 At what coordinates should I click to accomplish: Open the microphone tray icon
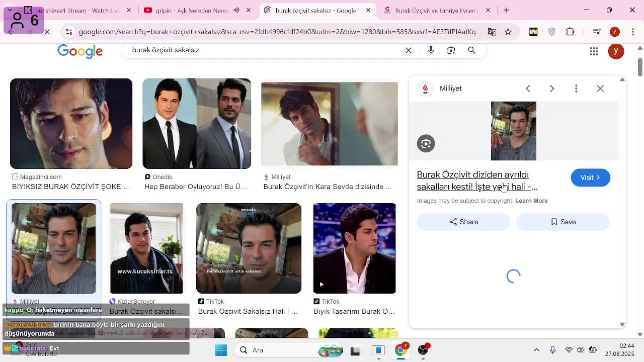click(552, 350)
